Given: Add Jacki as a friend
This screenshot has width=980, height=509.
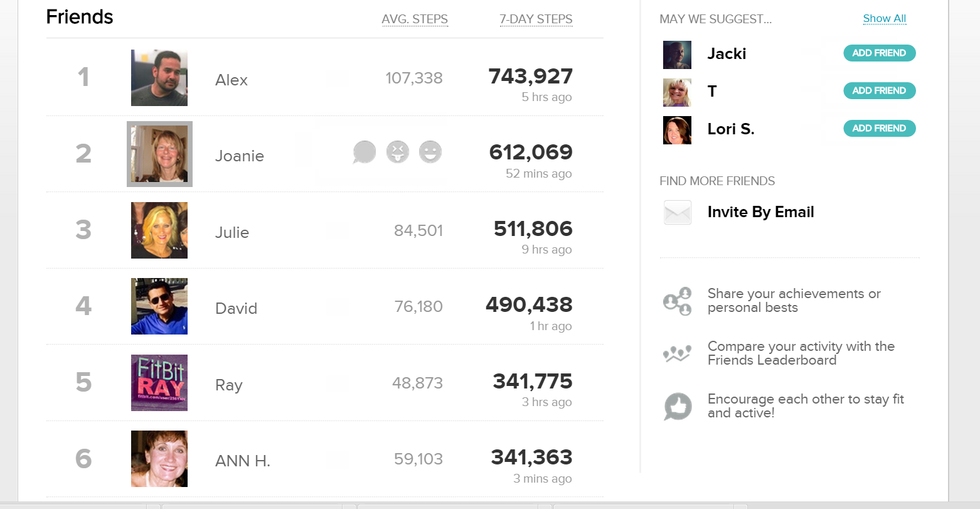Looking at the screenshot, I should [879, 53].
